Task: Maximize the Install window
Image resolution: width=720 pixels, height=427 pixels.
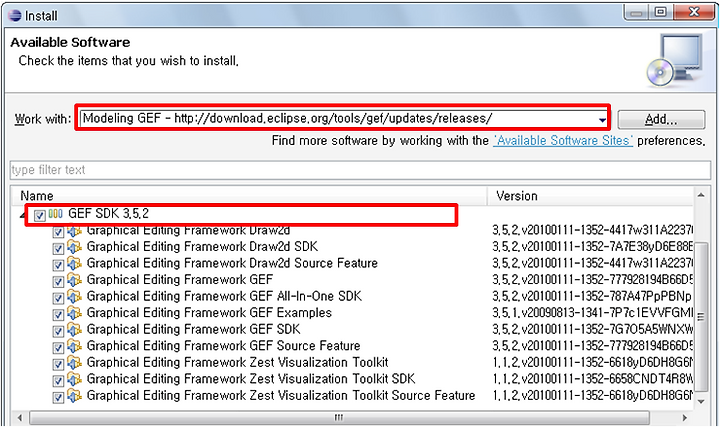Action: click(660, 12)
